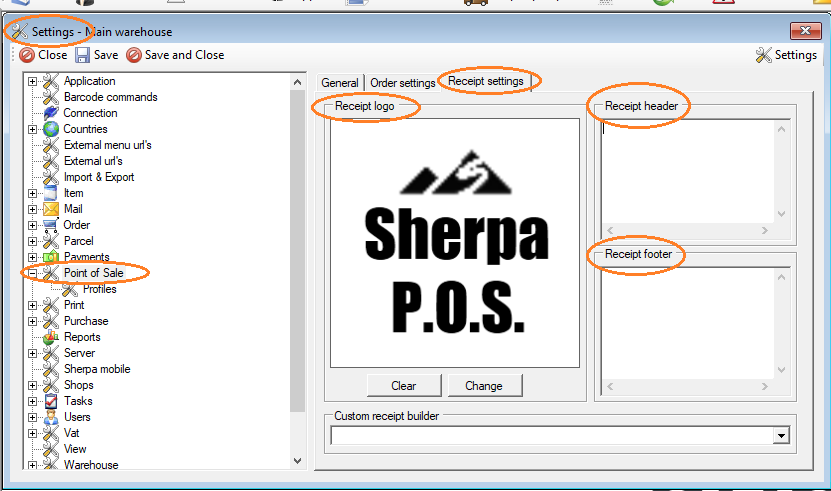This screenshot has height=491, width=831.
Task: Click the Reports chart icon
Action: click(51, 337)
